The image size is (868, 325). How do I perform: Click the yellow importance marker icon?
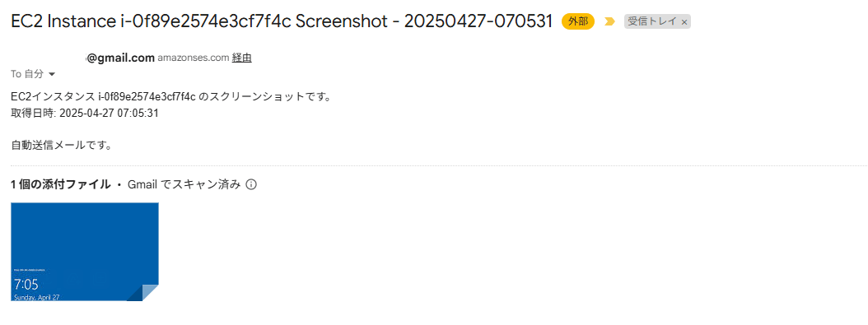pos(609,22)
